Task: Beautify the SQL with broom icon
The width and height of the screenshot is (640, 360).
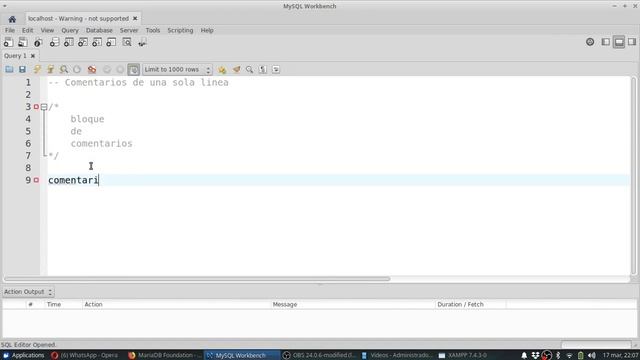Action: (236, 69)
